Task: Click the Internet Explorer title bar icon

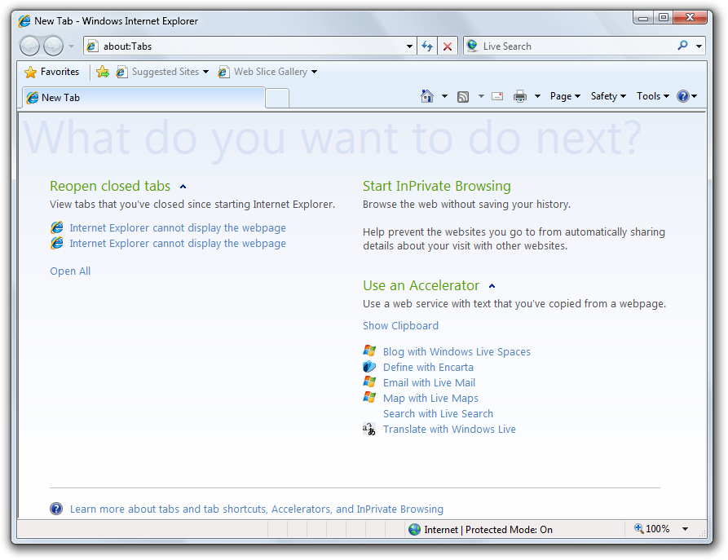Action: click(x=24, y=21)
